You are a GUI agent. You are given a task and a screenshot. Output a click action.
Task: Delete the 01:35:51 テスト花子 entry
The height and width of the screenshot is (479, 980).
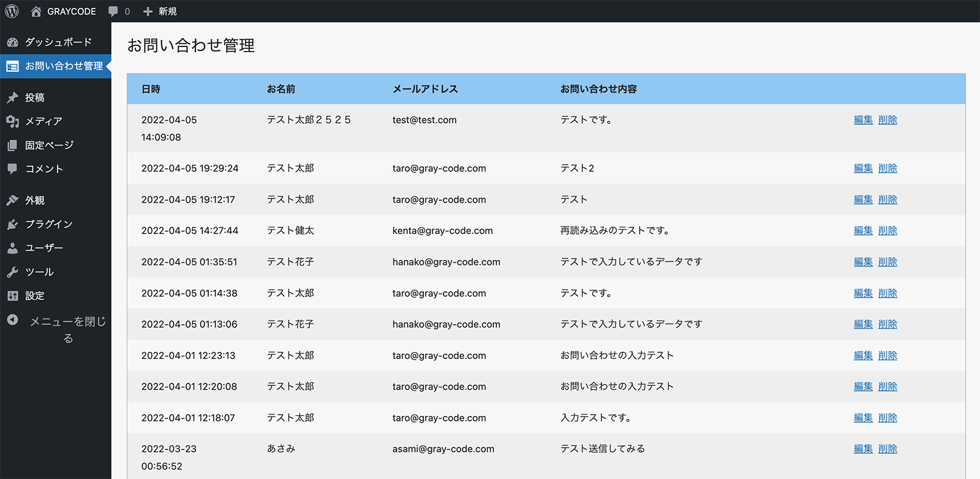coord(888,262)
